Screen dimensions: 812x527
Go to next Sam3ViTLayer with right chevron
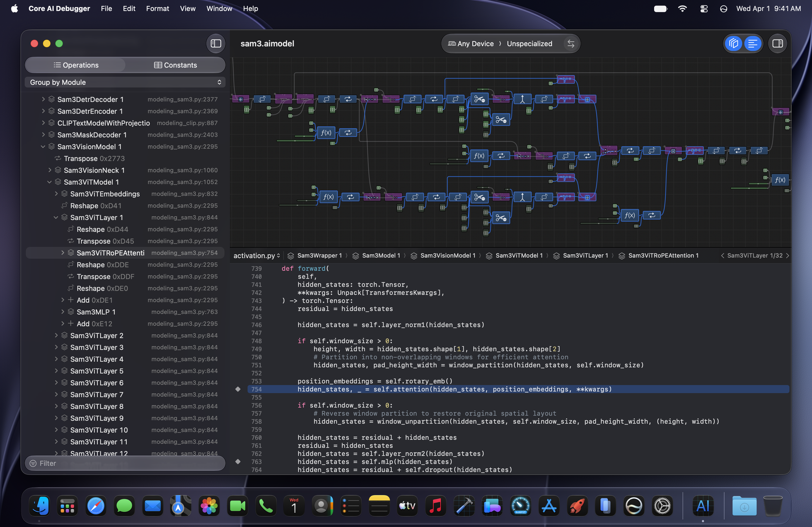(x=788, y=256)
